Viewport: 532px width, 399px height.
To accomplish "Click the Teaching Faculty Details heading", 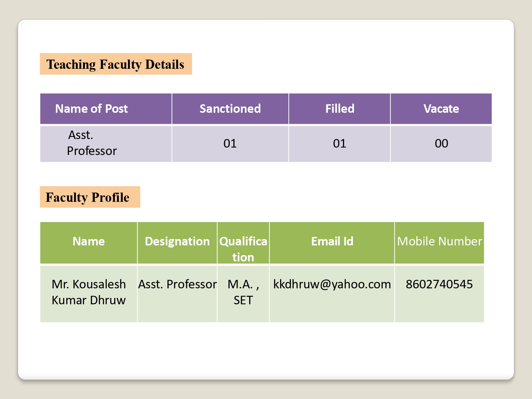I will [115, 64].
